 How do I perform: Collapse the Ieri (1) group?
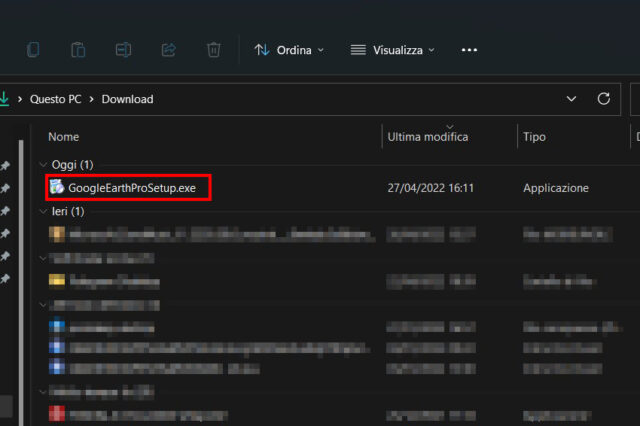pyautogui.click(x=42, y=212)
